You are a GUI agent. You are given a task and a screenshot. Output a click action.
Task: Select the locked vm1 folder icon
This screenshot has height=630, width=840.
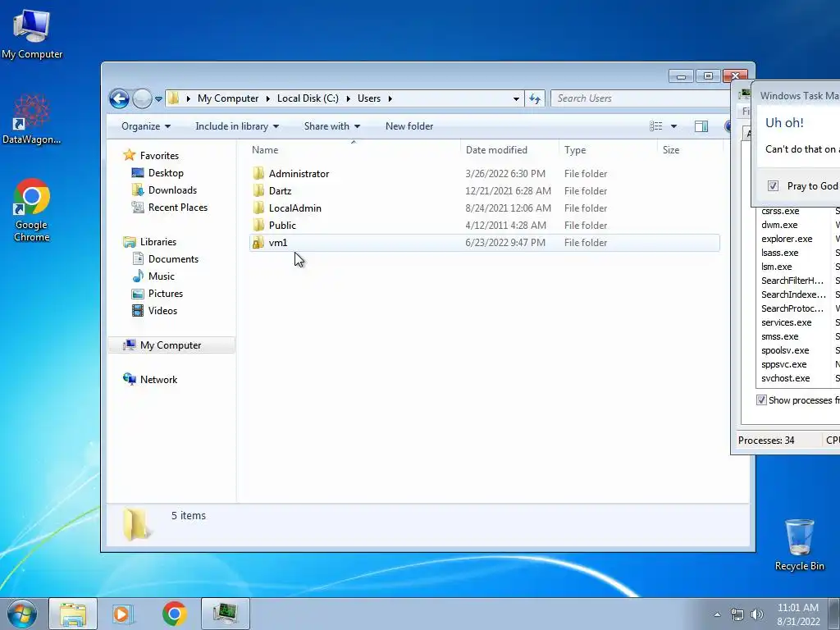click(258, 242)
